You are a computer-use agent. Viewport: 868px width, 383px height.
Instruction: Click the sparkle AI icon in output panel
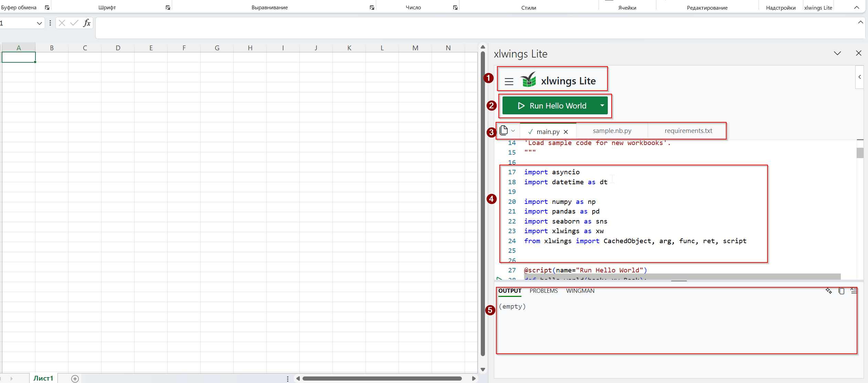point(829,291)
